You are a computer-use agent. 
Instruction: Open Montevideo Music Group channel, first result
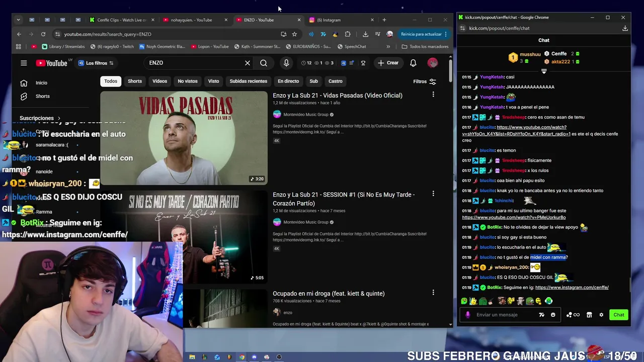[x=305, y=115]
